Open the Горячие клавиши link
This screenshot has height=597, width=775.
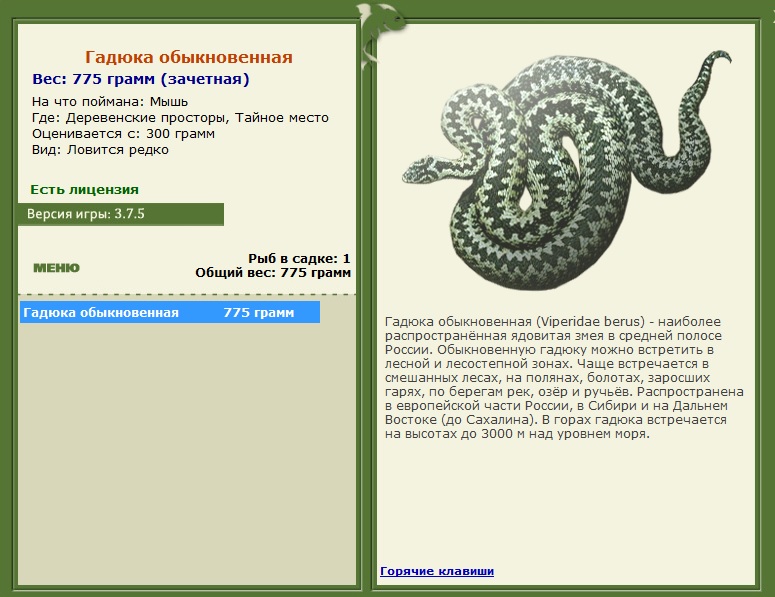click(x=437, y=571)
